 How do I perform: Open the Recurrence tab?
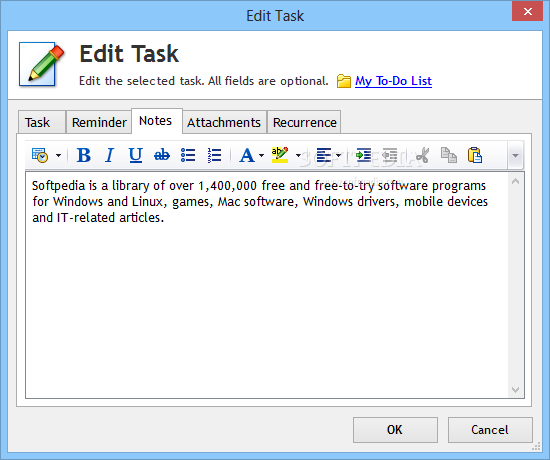(x=304, y=122)
